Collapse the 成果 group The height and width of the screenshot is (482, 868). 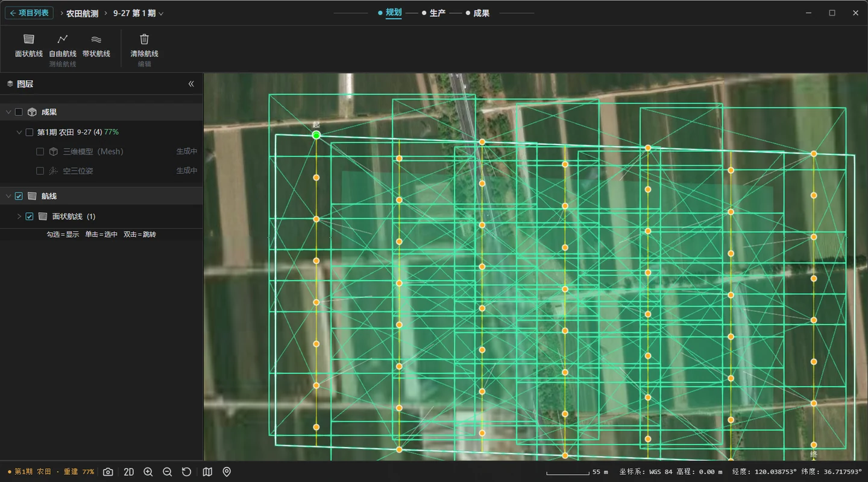[8, 112]
